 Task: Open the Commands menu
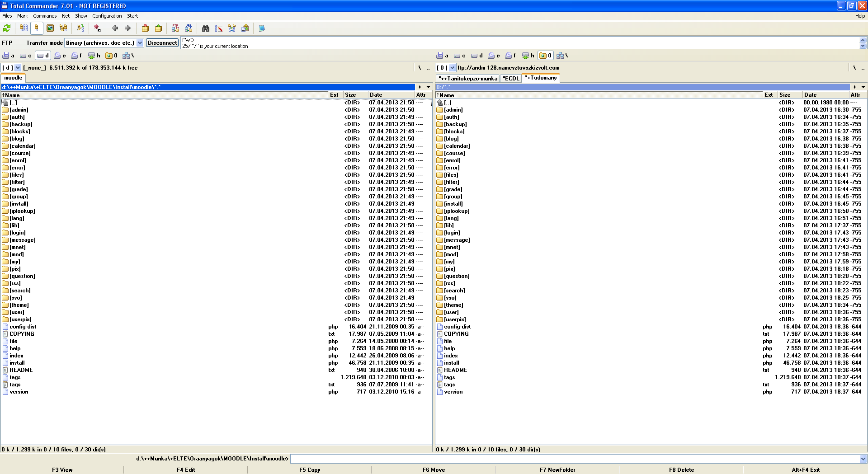click(x=45, y=16)
